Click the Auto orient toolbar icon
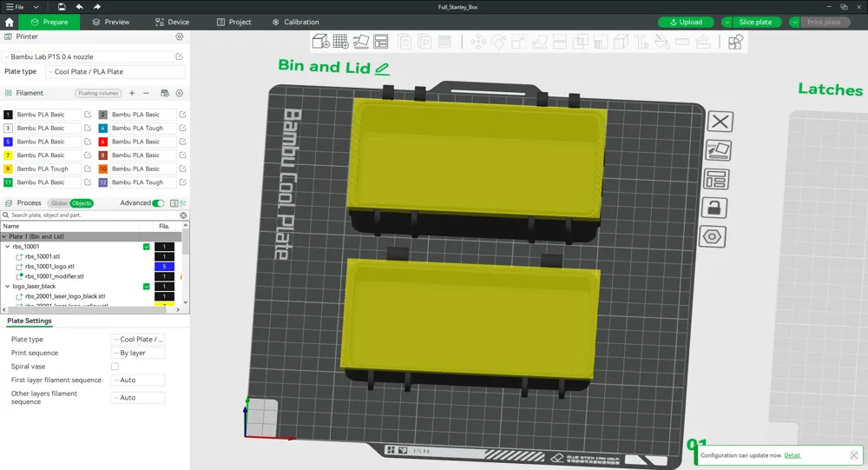The image size is (868, 470). (x=361, y=42)
